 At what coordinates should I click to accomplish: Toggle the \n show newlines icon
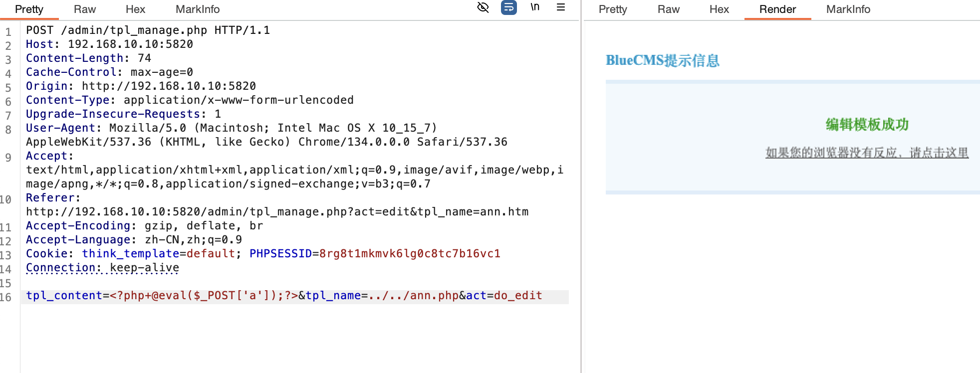pos(535,7)
